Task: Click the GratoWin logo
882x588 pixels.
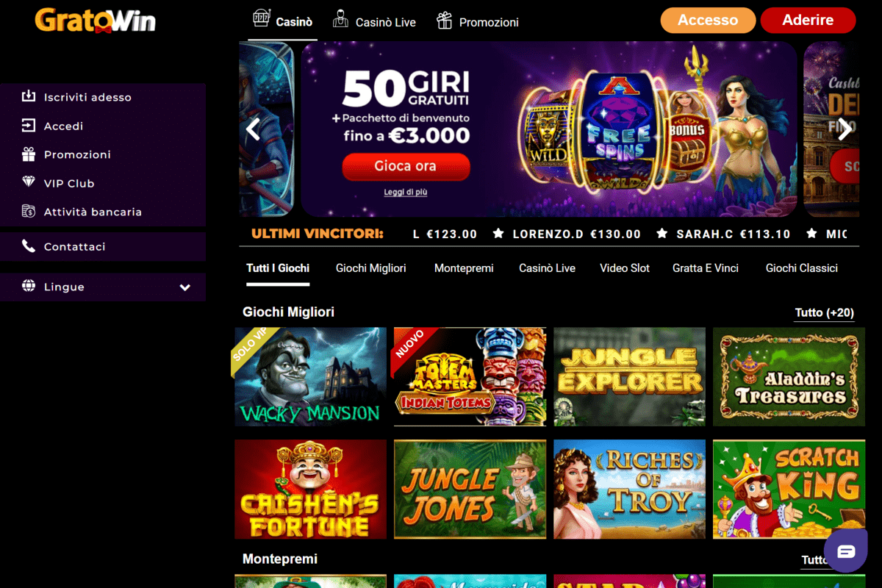Action: [96, 20]
